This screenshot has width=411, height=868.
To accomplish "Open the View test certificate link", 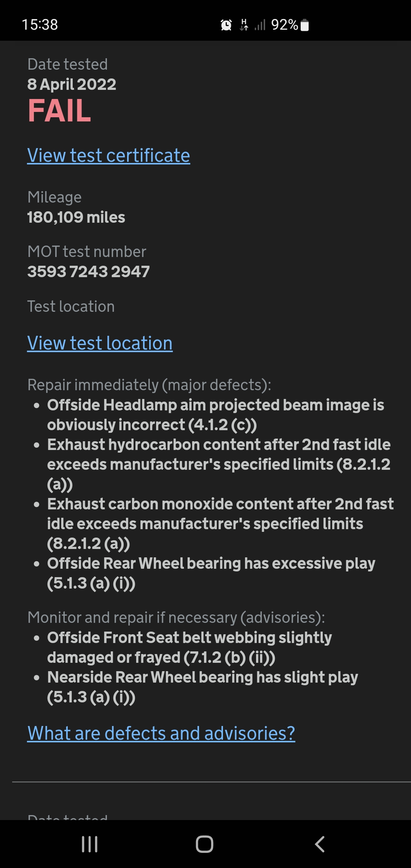I will pos(108,156).
